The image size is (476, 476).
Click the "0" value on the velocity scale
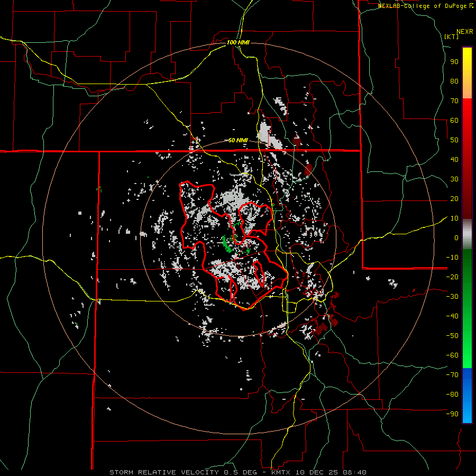click(456, 238)
